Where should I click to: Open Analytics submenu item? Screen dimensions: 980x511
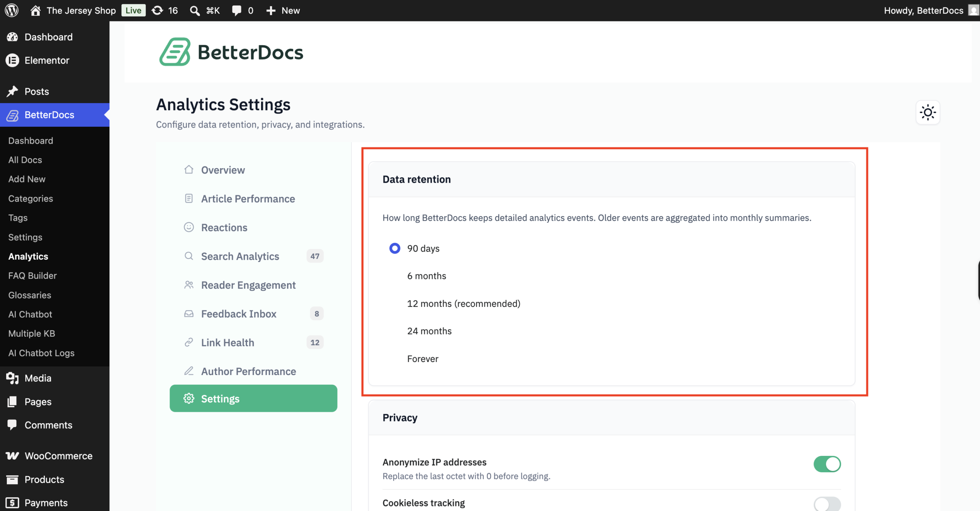[28, 256]
